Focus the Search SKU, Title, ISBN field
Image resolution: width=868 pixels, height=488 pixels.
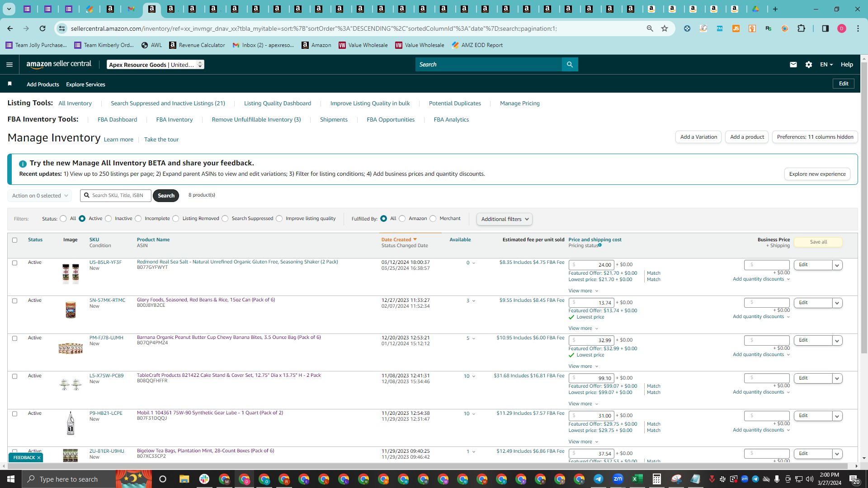(116, 196)
